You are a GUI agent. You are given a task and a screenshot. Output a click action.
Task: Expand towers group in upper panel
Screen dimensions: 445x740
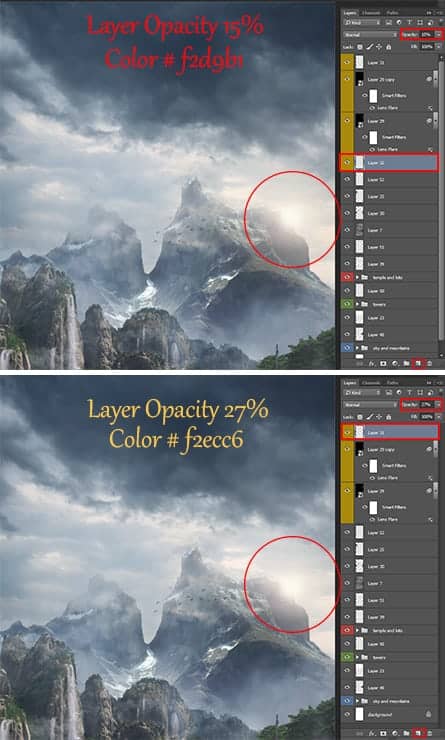click(357, 304)
